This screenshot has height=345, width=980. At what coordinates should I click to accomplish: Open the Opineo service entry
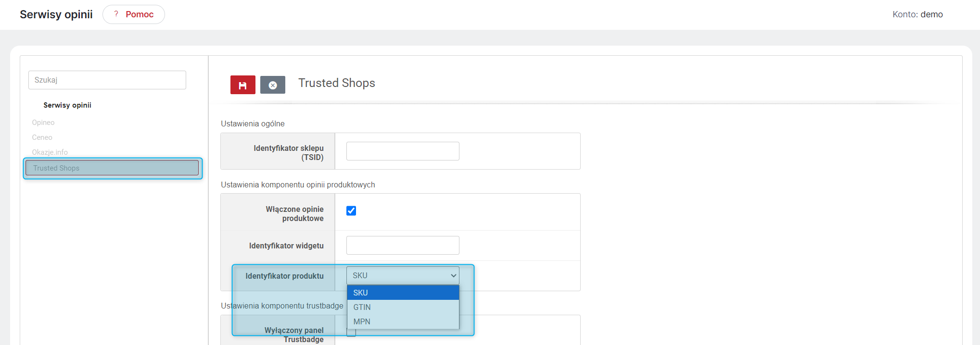(x=43, y=123)
